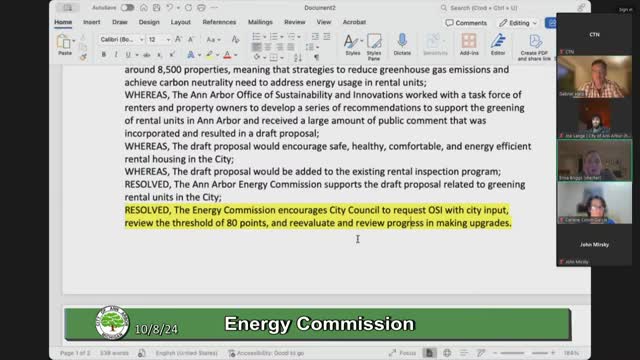Click the Save icon in title bar
The image size is (640, 360).
(156, 8)
